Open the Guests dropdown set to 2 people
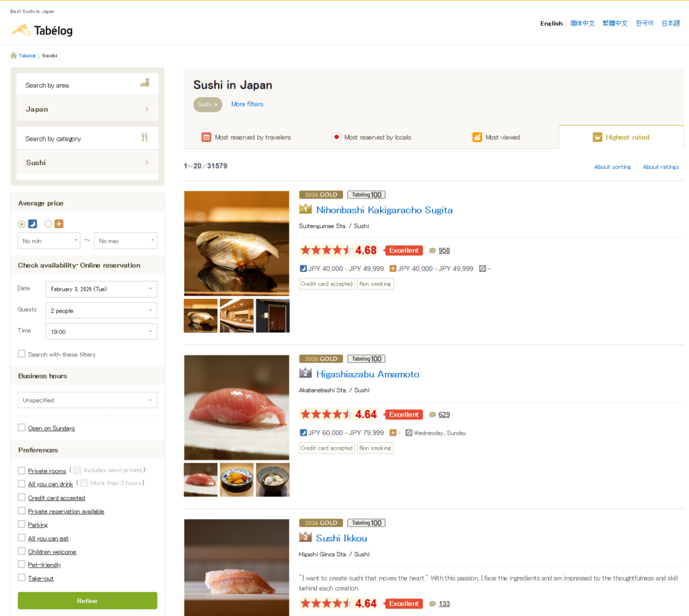Viewport: 689px width, 616px height. point(101,310)
